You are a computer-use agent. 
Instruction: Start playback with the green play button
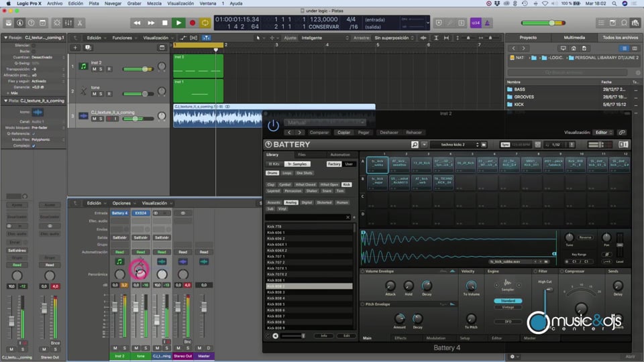(x=178, y=23)
